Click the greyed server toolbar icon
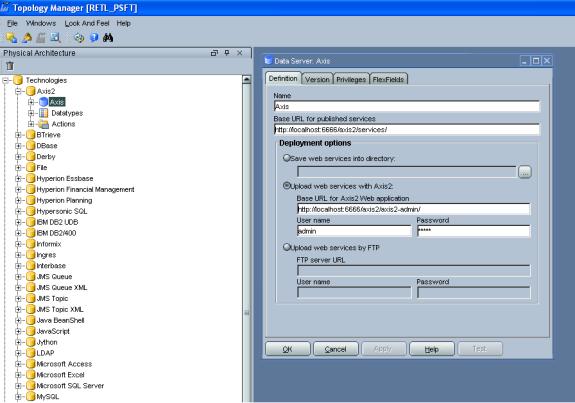The width and height of the screenshot is (575, 403). [41, 37]
